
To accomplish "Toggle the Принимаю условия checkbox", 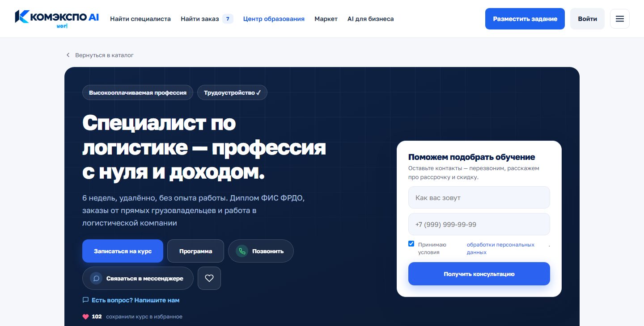I will coord(411,244).
